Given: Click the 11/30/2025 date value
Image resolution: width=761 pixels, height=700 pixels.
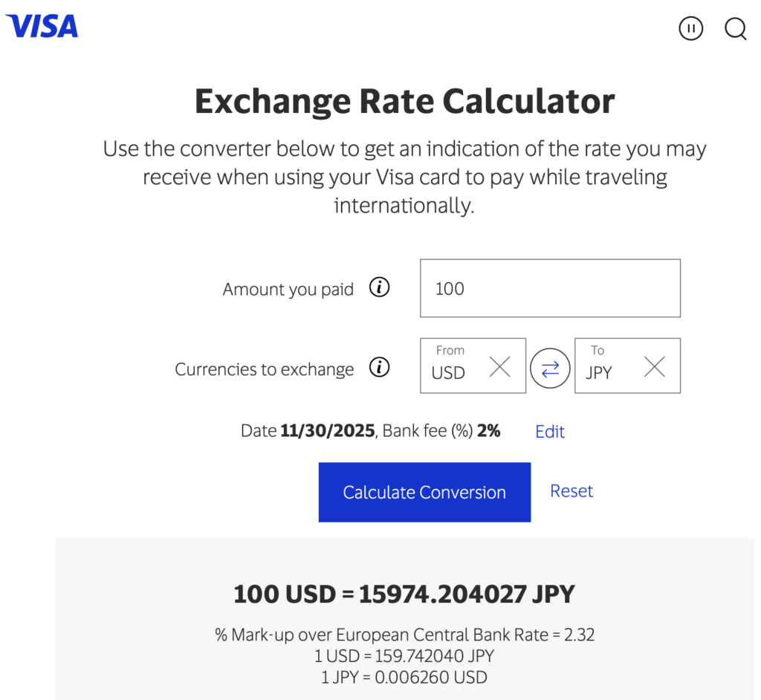Looking at the screenshot, I should point(327,431).
